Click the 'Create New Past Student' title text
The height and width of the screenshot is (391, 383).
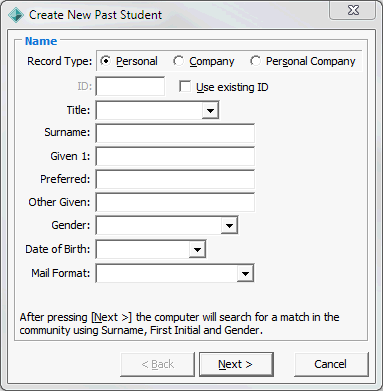tap(95, 15)
